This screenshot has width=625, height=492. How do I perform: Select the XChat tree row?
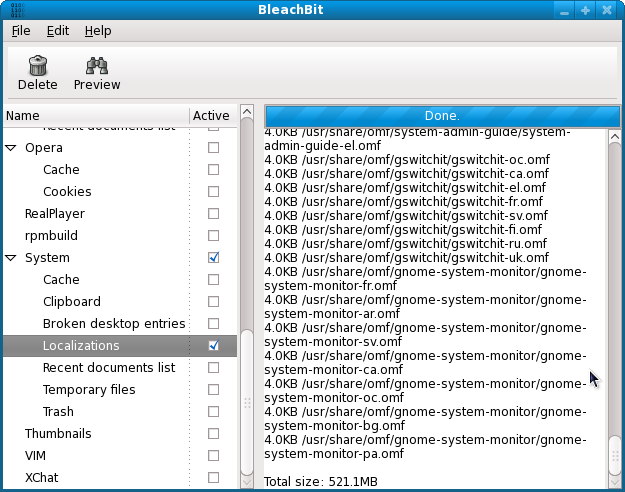(120, 477)
